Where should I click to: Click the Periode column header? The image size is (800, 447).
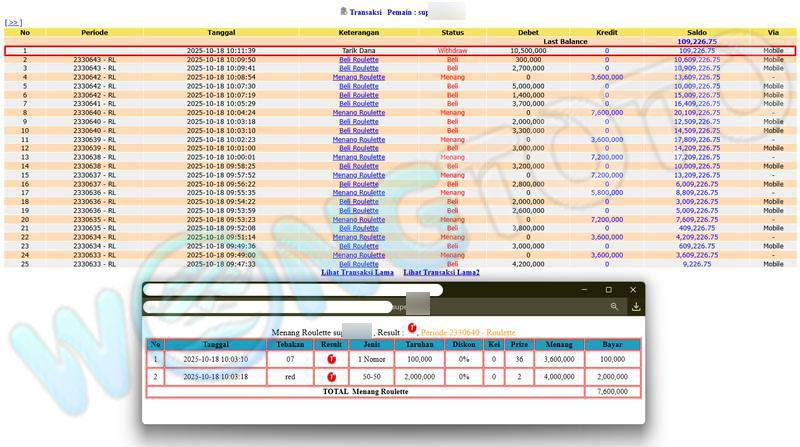tap(94, 32)
